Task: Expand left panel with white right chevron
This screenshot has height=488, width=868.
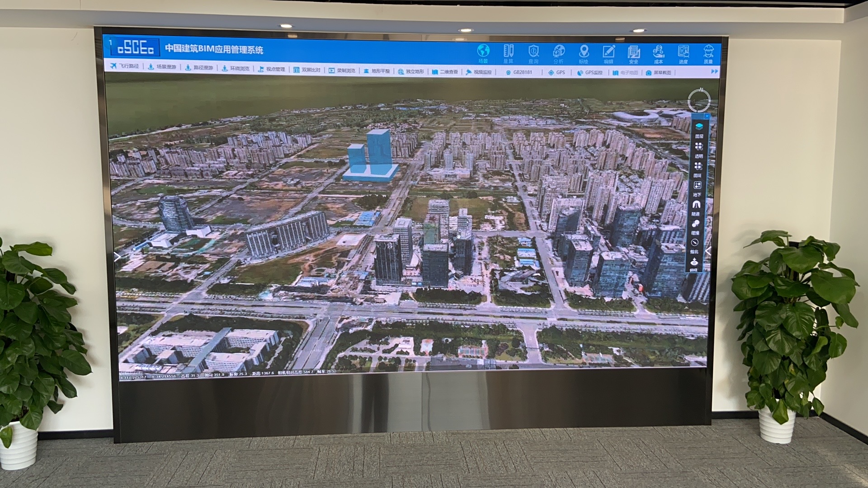Action: click(117, 257)
